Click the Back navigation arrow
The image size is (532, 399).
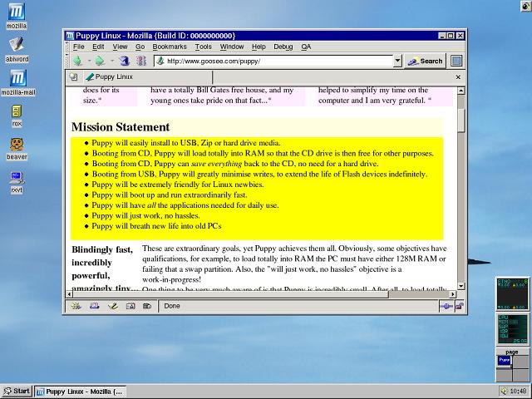(x=76, y=61)
